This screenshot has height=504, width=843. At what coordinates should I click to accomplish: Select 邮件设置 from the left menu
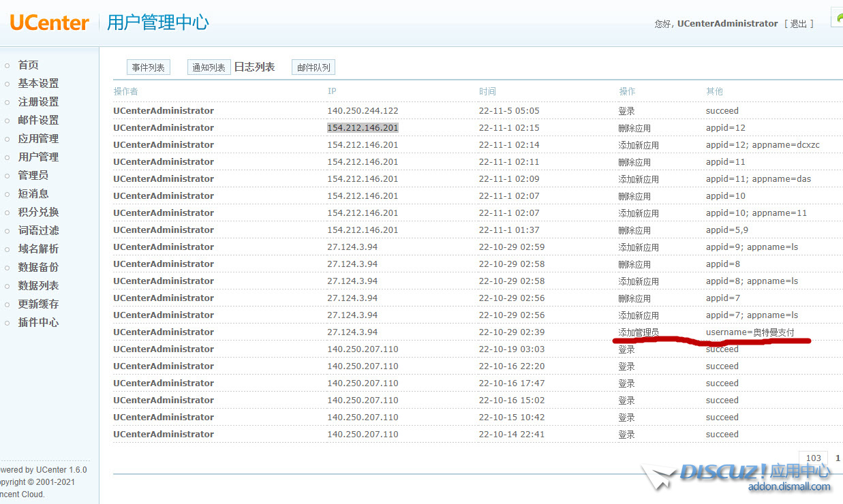(38, 120)
